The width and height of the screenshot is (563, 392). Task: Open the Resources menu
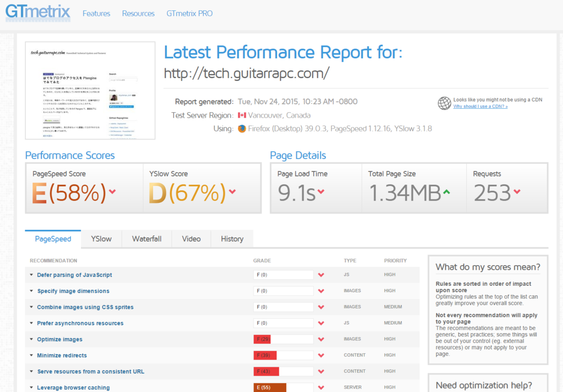(138, 14)
